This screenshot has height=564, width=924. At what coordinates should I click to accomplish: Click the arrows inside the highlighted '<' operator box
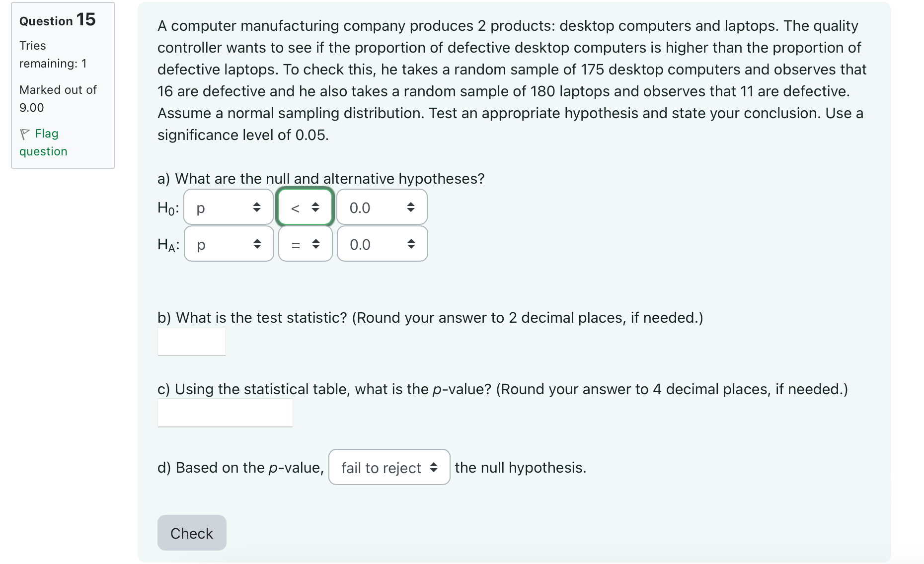(315, 207)
